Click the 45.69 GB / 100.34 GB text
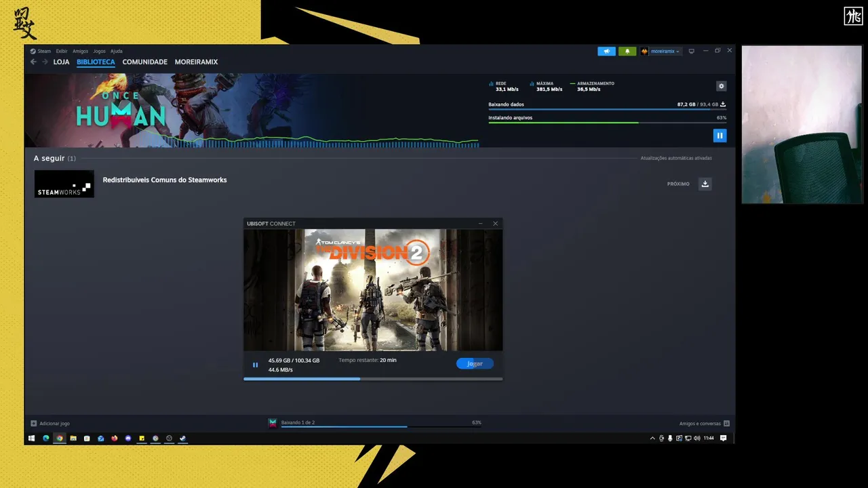The image size is (868, 488). click(294, 360)
